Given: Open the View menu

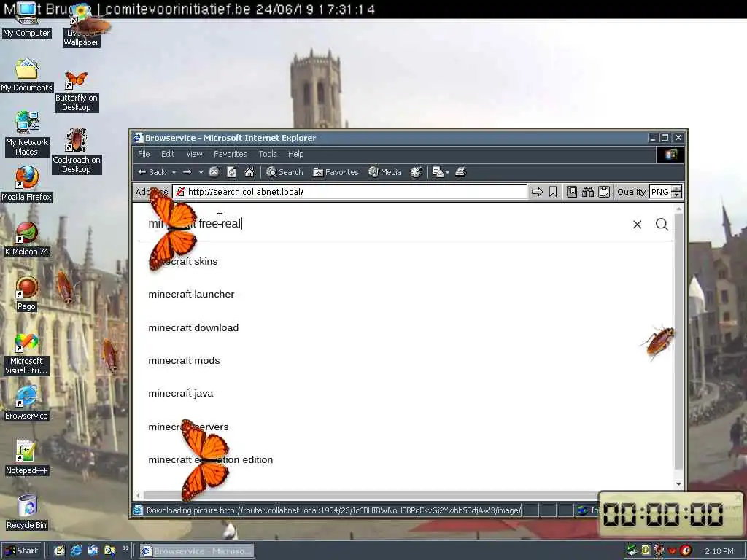Looking at the screenshot, I should coord(194,154).
